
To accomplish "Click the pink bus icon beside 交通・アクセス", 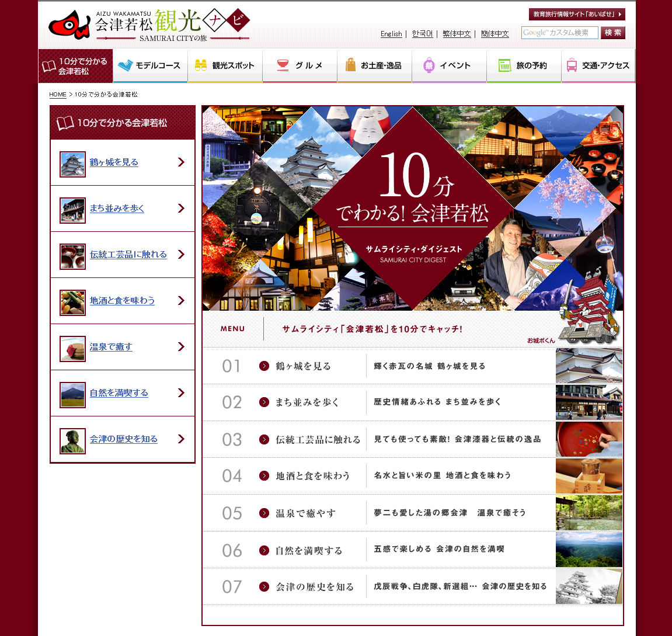I will pos(572,65).
